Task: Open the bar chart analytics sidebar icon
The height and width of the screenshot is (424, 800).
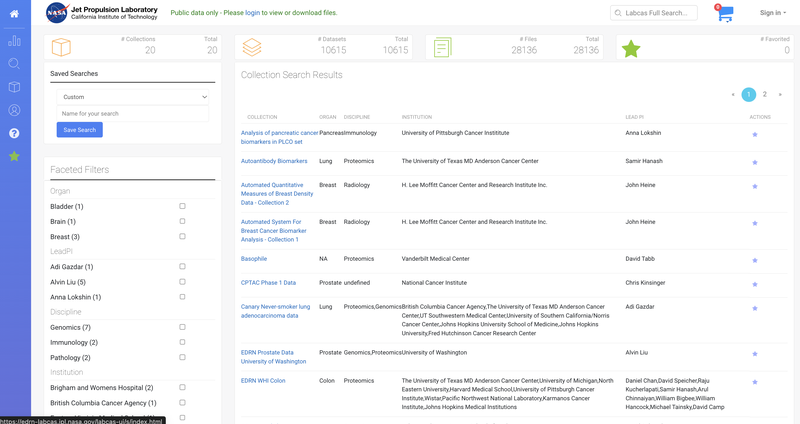Action: click(14, 41)
